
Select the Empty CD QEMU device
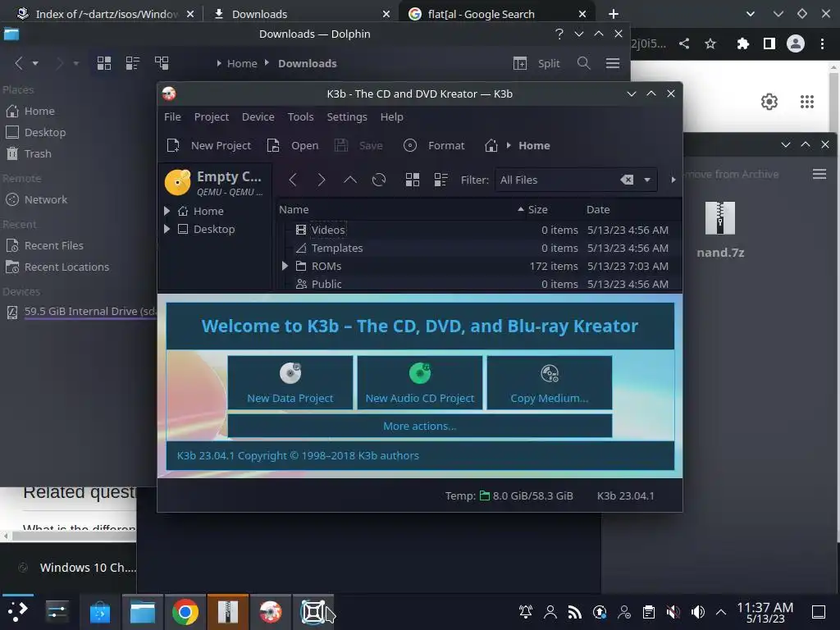(x=214, y=183)
